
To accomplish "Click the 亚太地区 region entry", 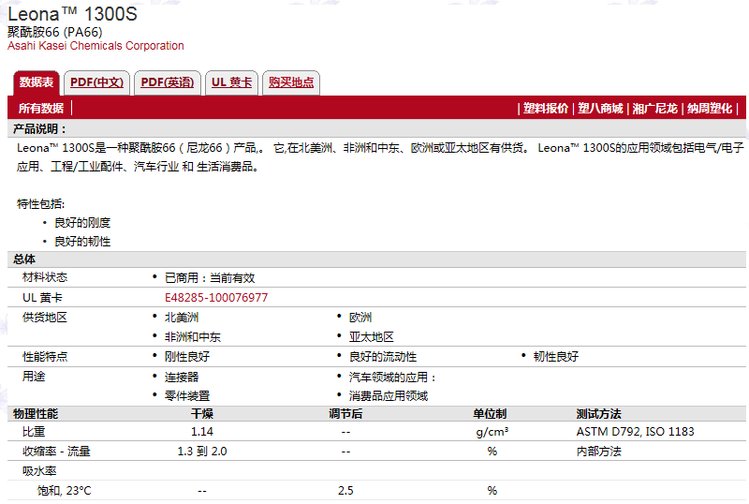I will tap(371, 337).
